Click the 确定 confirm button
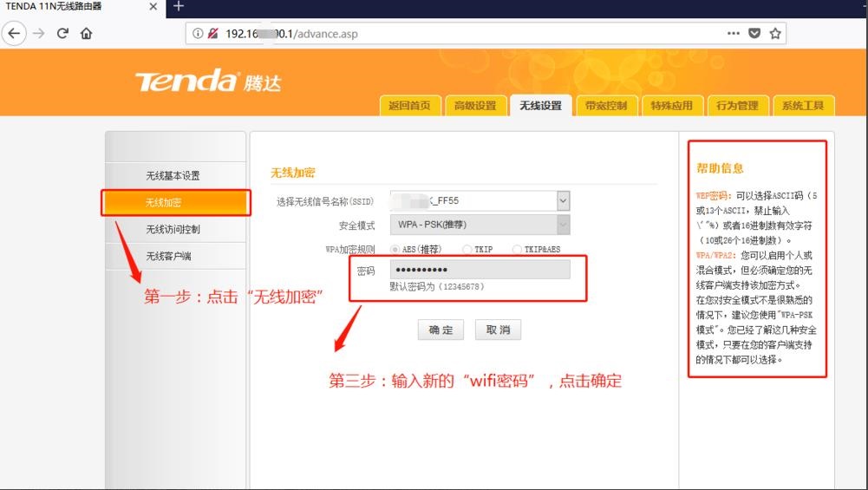 pyautogui.click(x=441, y=330)
